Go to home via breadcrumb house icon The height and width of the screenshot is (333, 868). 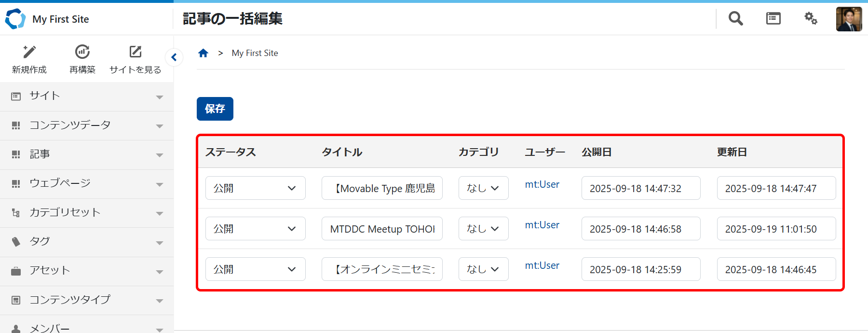tap(203, 53)
